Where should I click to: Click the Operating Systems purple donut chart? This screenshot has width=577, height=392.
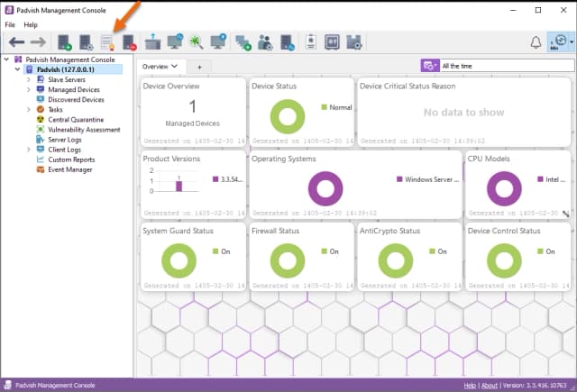coord(325,188)
